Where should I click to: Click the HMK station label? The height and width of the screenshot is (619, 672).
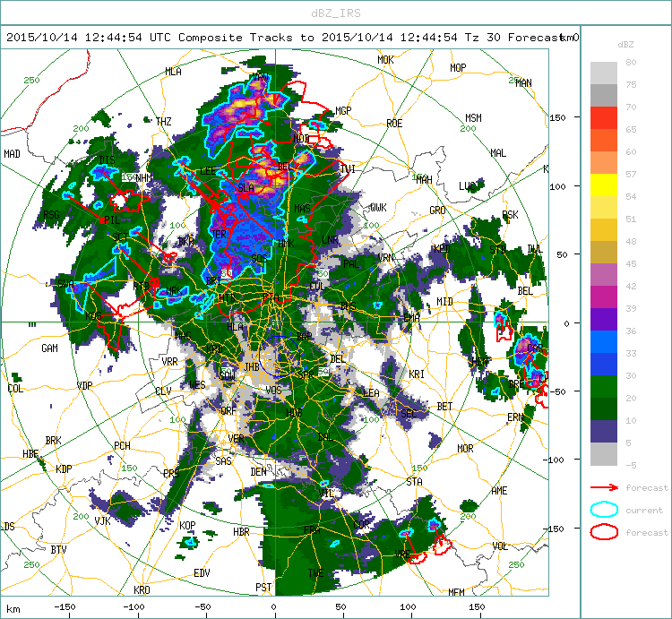[x=287, y=244]
